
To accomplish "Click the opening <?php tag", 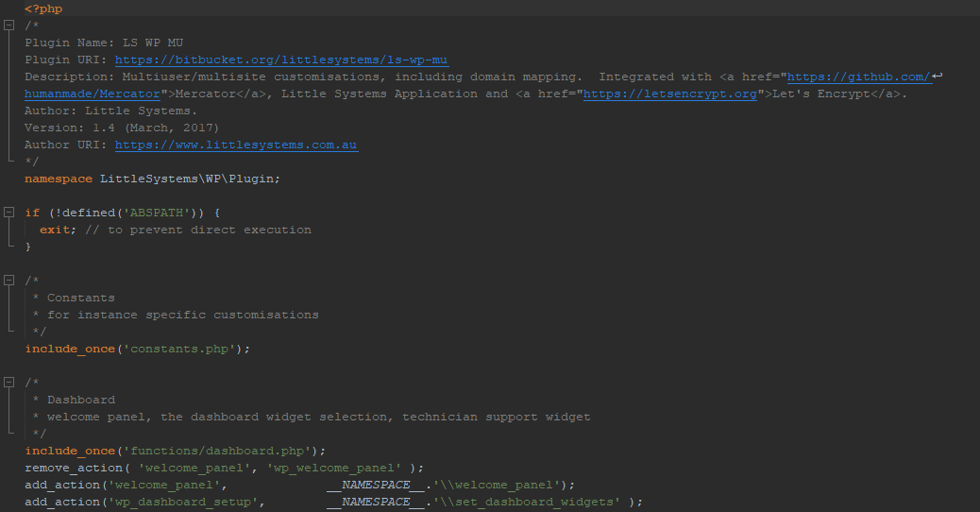I will pos(43,9).
